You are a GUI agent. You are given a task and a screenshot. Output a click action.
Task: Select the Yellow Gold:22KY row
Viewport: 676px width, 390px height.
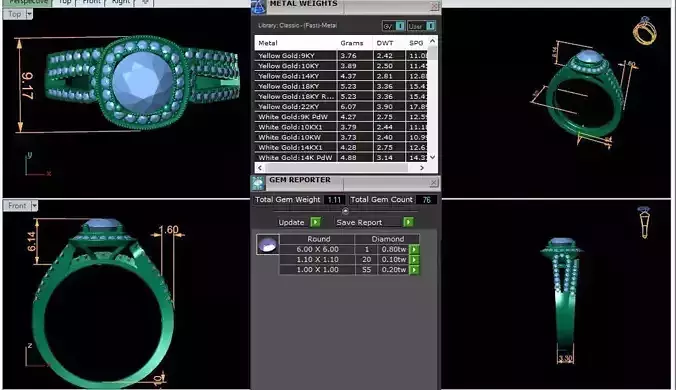coord(341,106)
